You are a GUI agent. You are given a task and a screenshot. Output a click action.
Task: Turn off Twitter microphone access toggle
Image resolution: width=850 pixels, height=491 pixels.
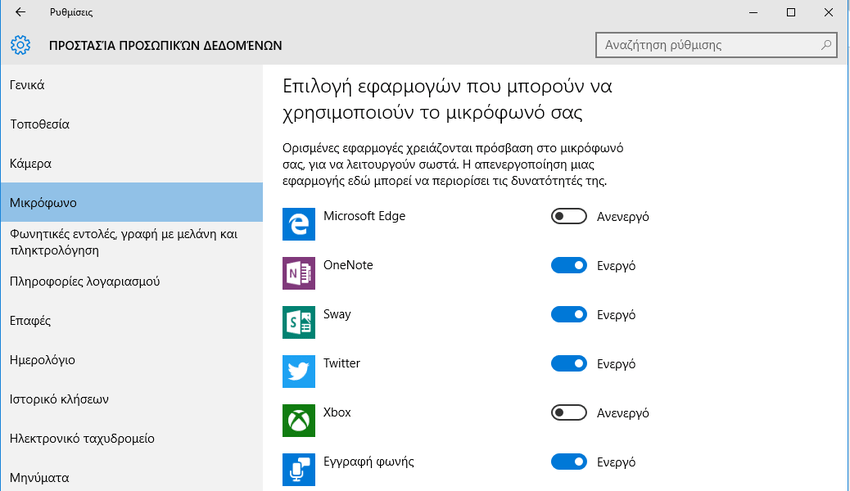[569, 364]
